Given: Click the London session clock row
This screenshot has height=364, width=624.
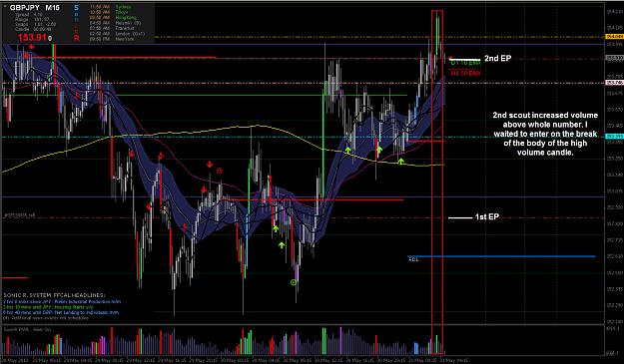Looking at the screenshot, I should point(117,34).
